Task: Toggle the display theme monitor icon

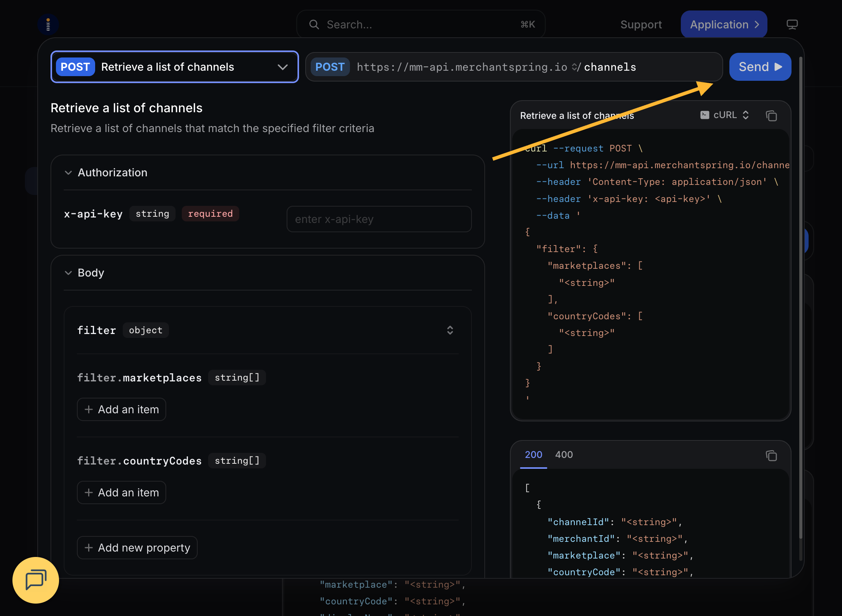Action: coord(792,24)
